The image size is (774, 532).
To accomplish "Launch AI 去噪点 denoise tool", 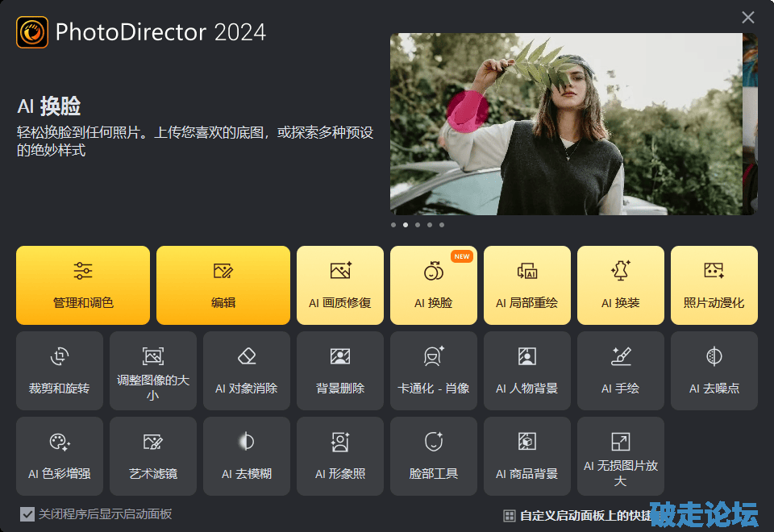I will [714, 371].
